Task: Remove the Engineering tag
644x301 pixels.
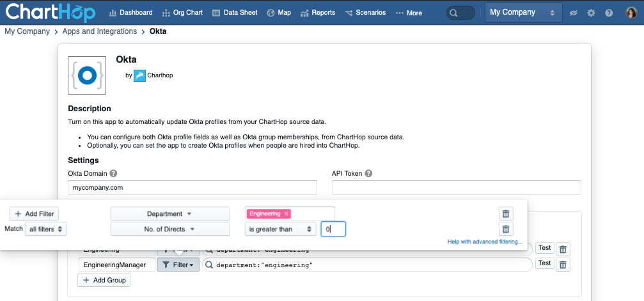Action: [x=287, y=213]
